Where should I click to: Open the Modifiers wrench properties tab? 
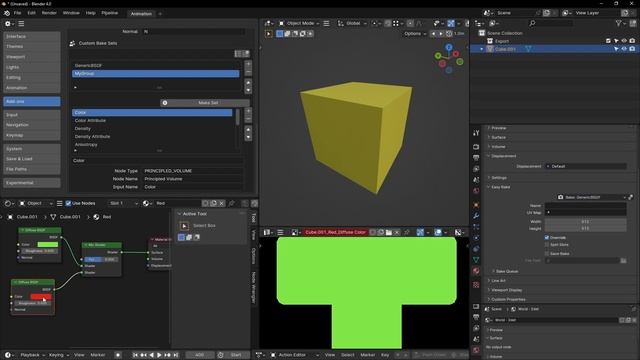pyautogui.click(x=476, y=216)
